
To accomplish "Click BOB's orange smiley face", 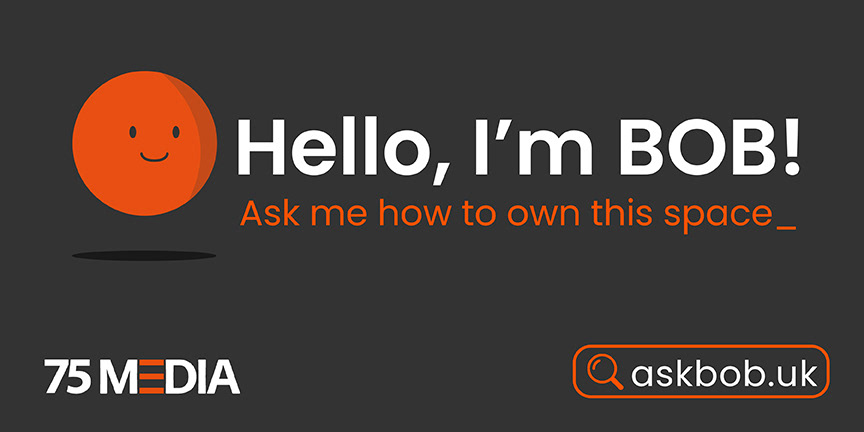I will pyautogui.click(x=144, y=143).
